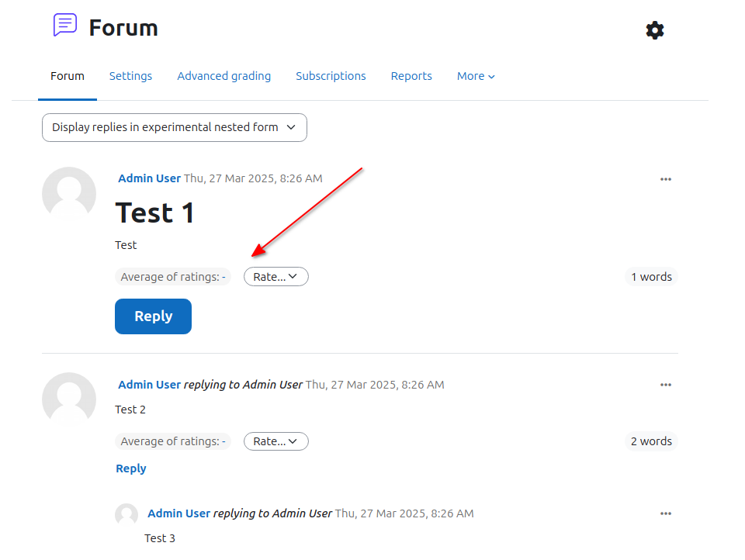Open the Subscriptions tab

(331, 76)
